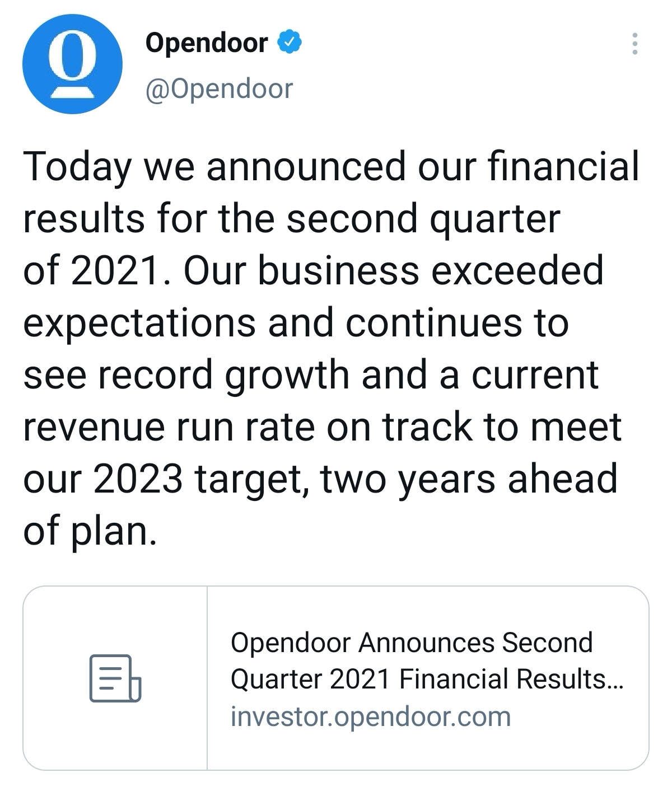Open the @Opendoor handle
672x787 pixels.
coord(219,89)
